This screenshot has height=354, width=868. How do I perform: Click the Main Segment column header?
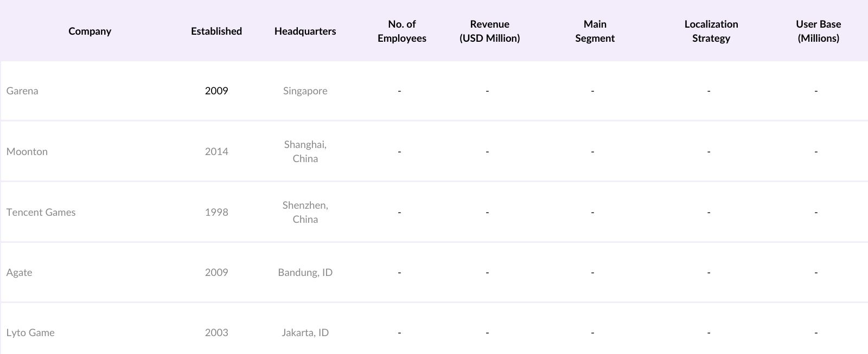tap(595, 31)
